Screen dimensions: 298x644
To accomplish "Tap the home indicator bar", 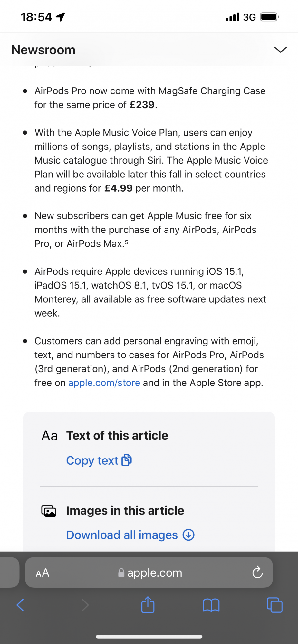I will pyautogui.click(x=149, y=637).
